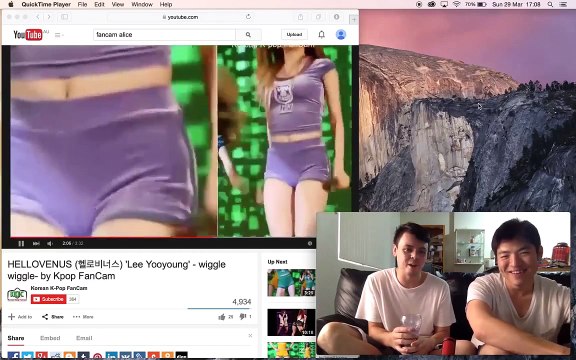Viewport: 576px width, 360px height.
Task: Share via LinkedIn icon
Action: [x=112, y=356]
